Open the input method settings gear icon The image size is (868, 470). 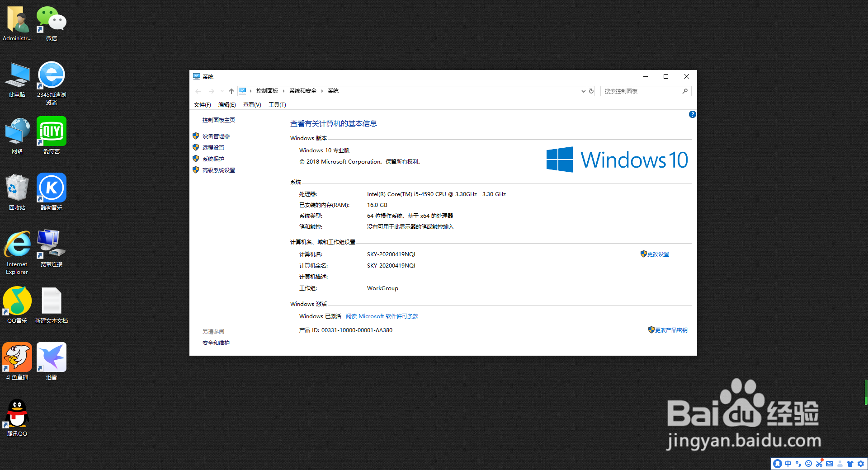(861, 464)
